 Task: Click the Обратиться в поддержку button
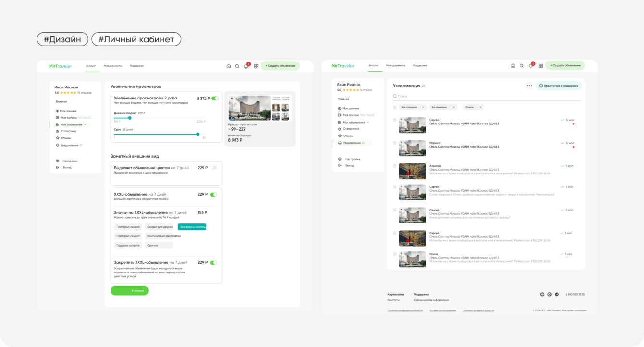tap(558, 86)
